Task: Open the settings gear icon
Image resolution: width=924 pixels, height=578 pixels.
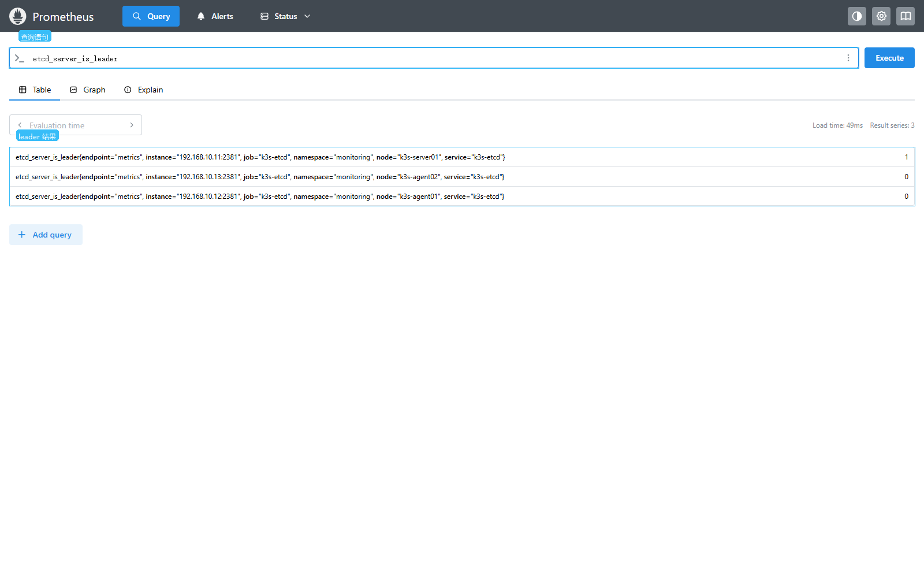Action: (x=881, y=16)
